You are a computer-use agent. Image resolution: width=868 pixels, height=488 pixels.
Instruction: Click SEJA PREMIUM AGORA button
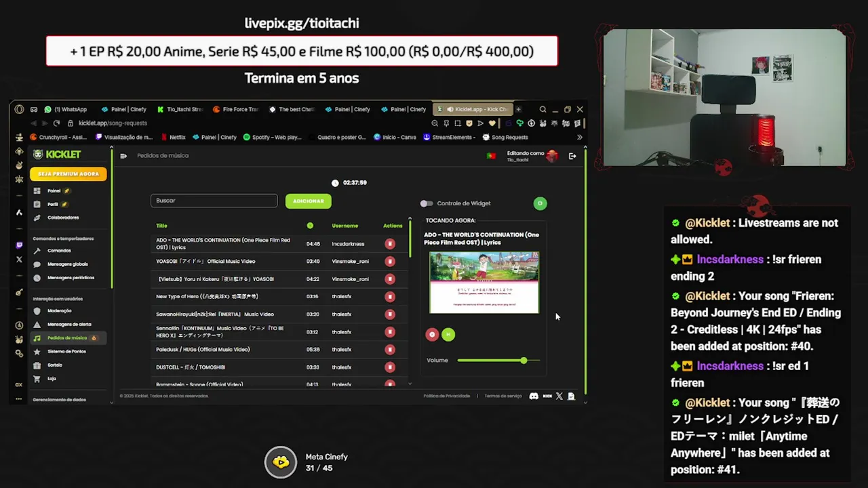click(x=68, y=174)
